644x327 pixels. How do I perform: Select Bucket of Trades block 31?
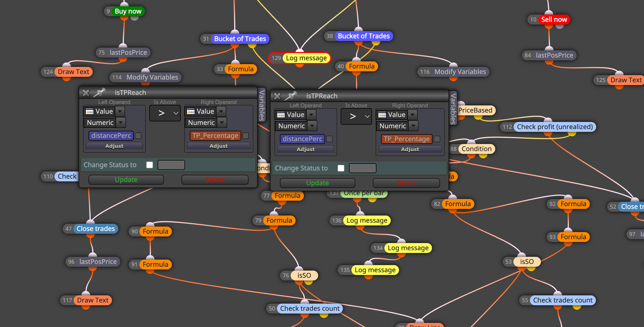click(x=240, y=39)
